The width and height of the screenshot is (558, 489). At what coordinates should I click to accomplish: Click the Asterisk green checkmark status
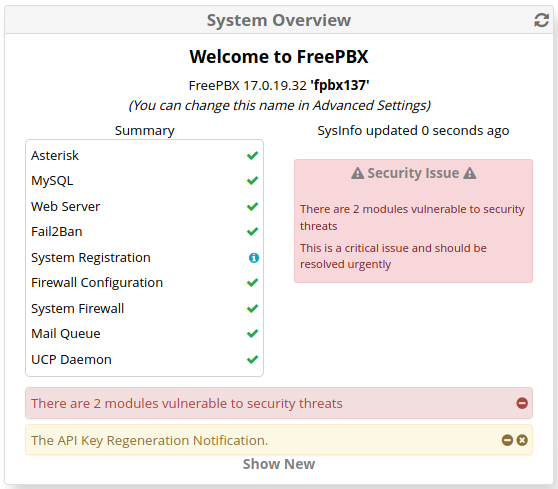click(x=252, y=156)
